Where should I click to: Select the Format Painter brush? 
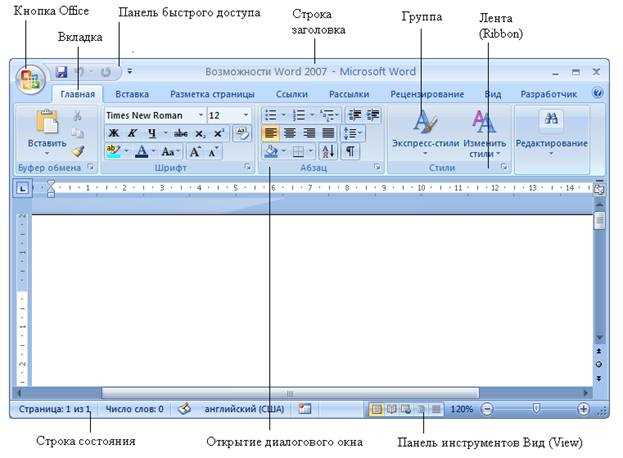coord(78,151)
